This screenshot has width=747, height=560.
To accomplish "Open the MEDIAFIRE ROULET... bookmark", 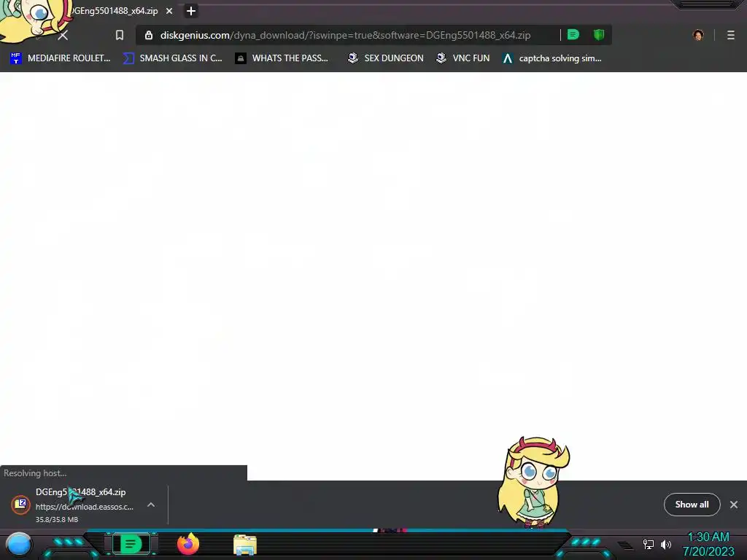I will coord(61,58).
